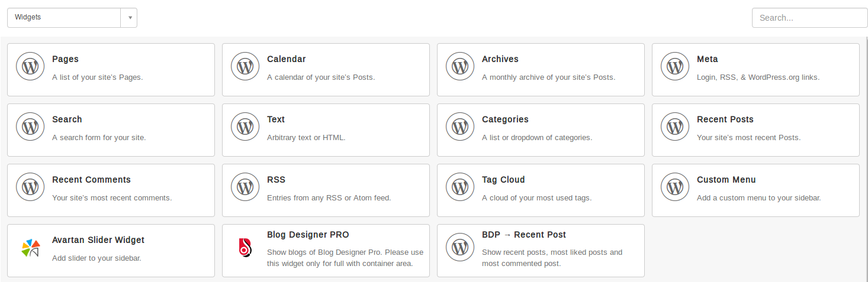This screenshot has height=282, width=868.
Task: Select the Pages widget title
Action: click(x=65, y=59)
